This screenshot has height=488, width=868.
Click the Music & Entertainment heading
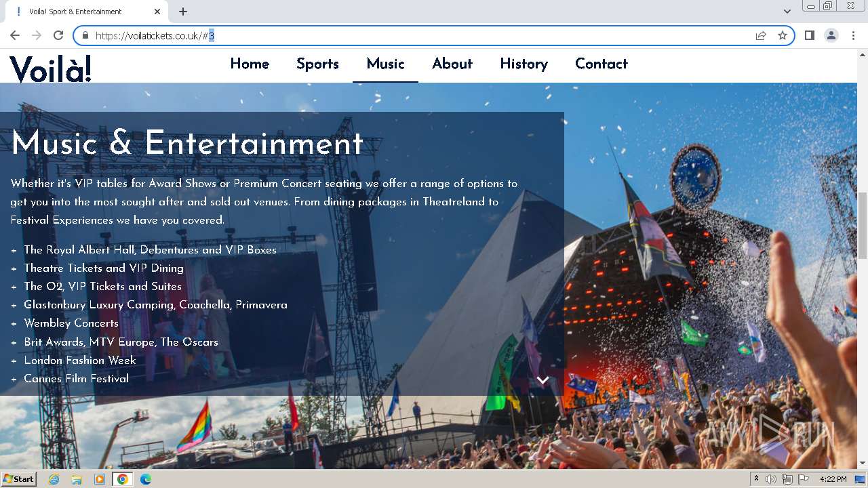point(187,144)
